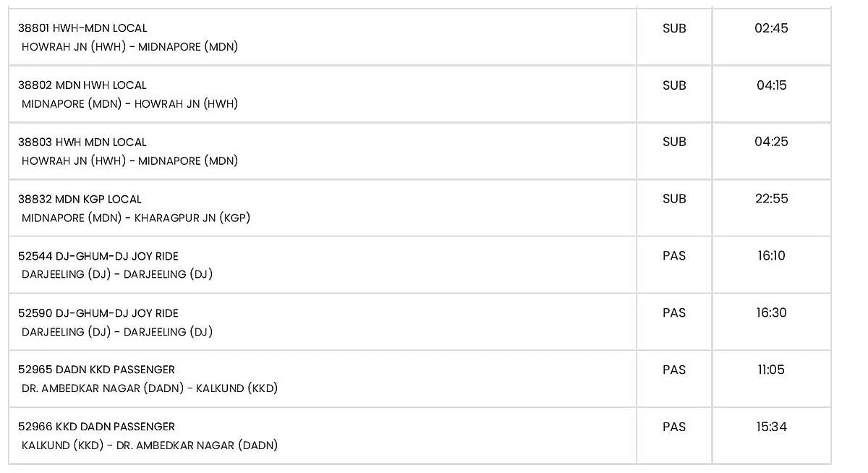Open 52544 DJ-GHUM-DJ JOY RIDE train
Image resolution: width=868 pixels, height=473 pixels.
point(98,256)
